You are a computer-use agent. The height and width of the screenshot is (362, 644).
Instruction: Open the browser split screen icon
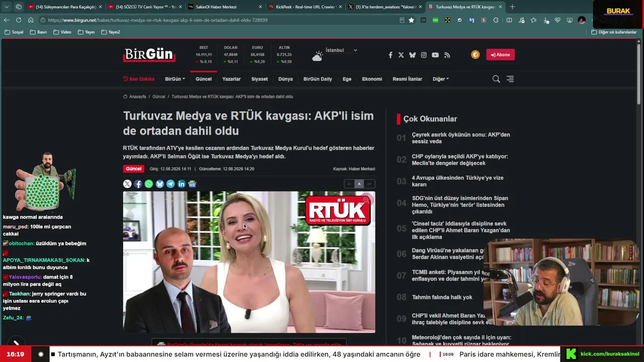[509, 20]
